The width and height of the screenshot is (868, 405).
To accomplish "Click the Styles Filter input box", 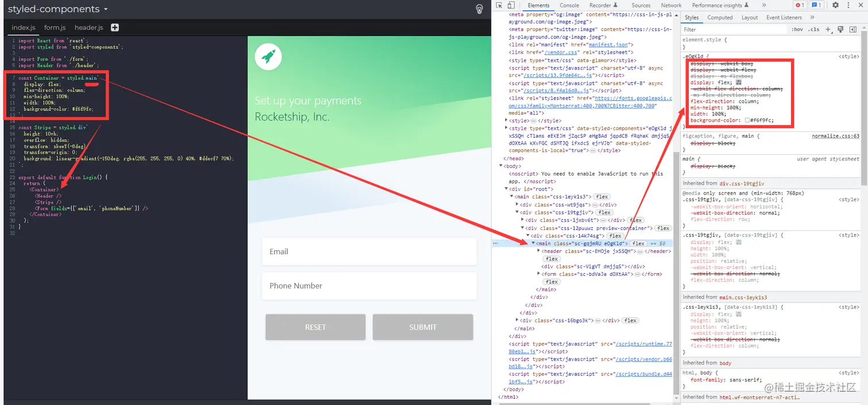I will [735, 29].
